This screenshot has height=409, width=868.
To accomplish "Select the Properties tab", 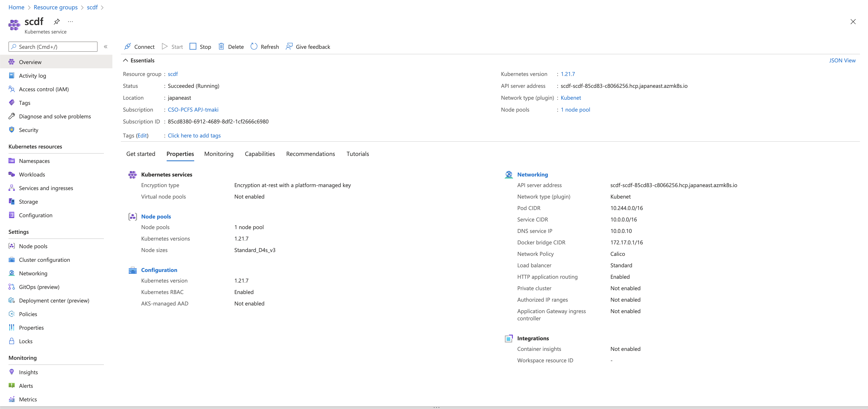I will pyautogui.click(x=180, y=154).
